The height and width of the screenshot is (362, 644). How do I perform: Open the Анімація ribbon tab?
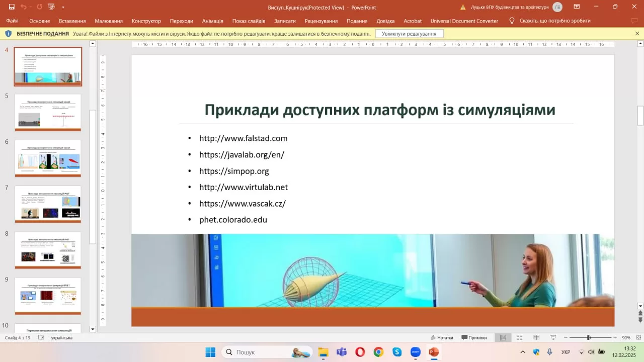[212, 21]
